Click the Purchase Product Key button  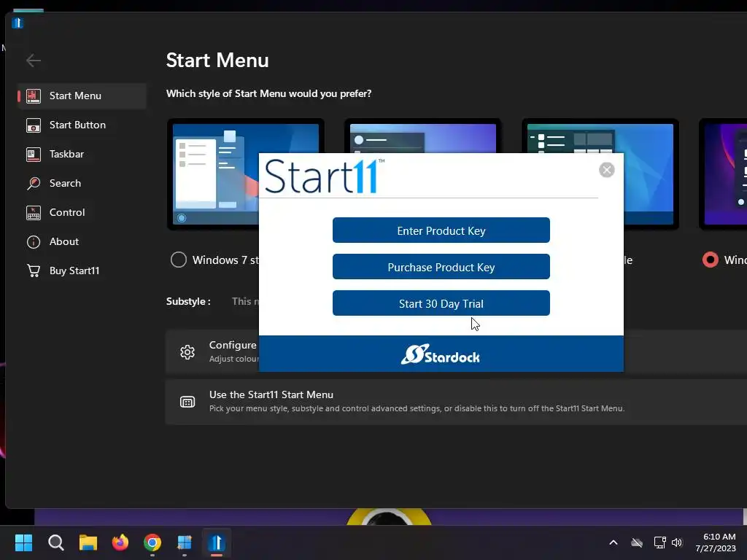pos(441,267)
